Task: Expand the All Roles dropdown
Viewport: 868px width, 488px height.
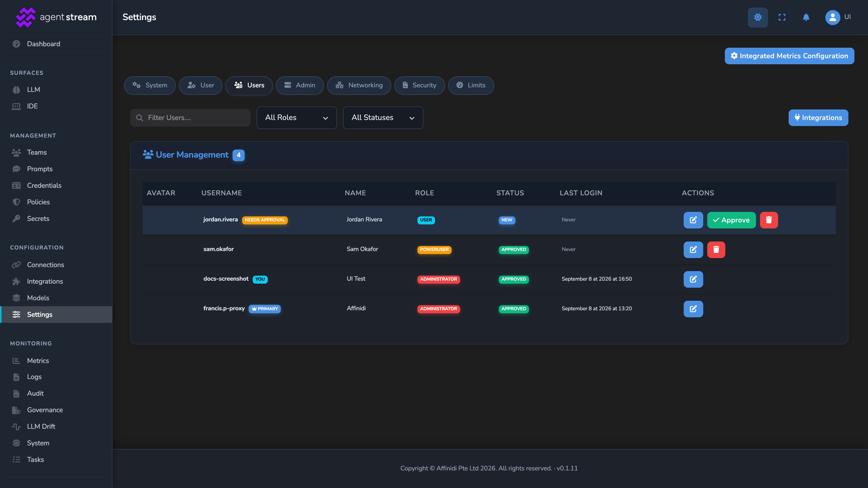Action: [297, 117]
